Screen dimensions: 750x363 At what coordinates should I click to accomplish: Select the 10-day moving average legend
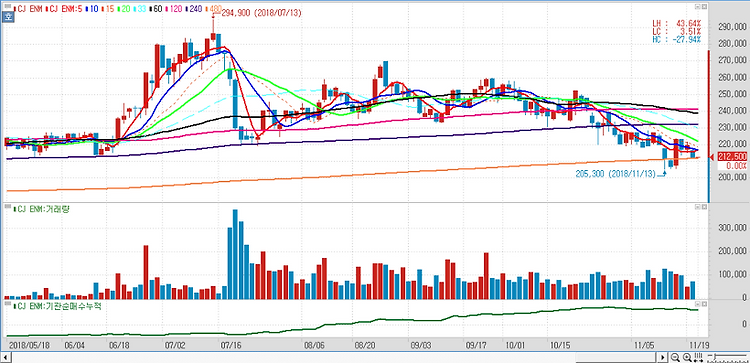pos(92,9)
